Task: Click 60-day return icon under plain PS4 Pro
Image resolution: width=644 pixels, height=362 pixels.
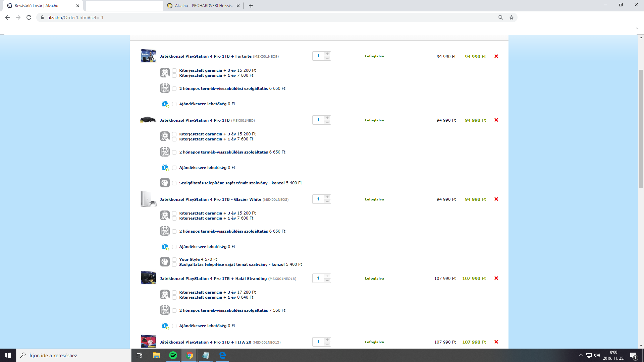Action: pos(165,152)
